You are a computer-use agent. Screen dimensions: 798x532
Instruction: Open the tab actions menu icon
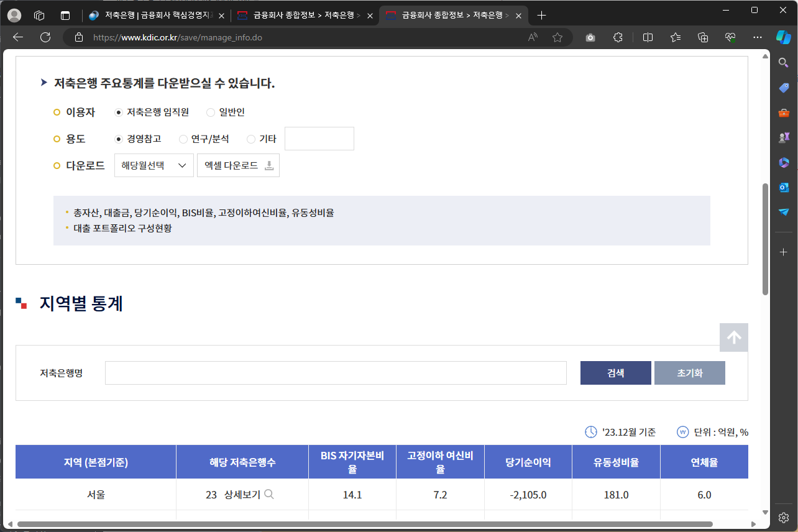tap(65, 16)
